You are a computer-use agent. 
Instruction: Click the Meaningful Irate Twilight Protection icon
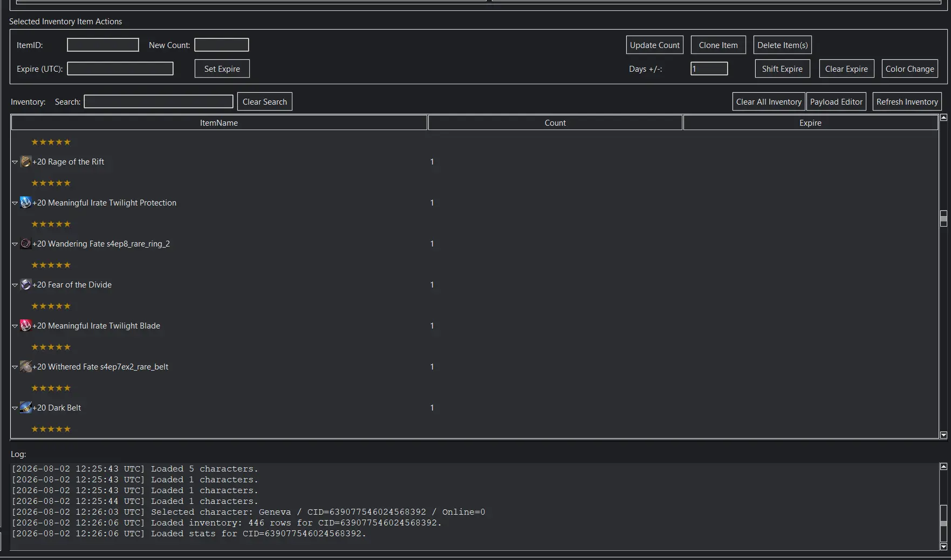pos(25,202)
